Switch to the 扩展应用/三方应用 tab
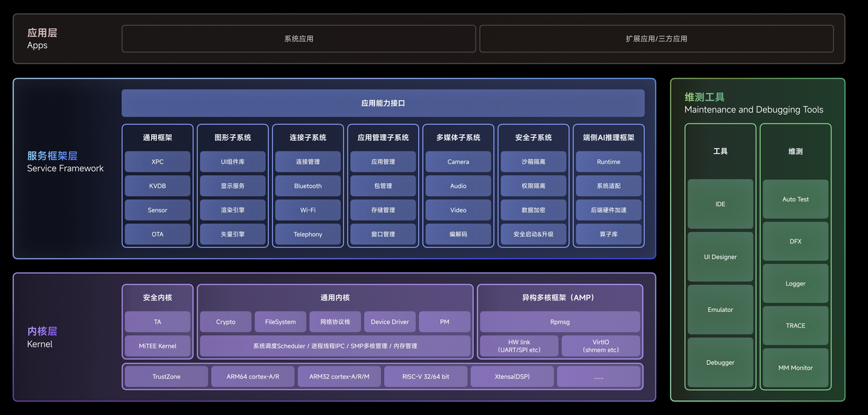The width and height of the screenshot is (868, 415). tap(656, 38)
